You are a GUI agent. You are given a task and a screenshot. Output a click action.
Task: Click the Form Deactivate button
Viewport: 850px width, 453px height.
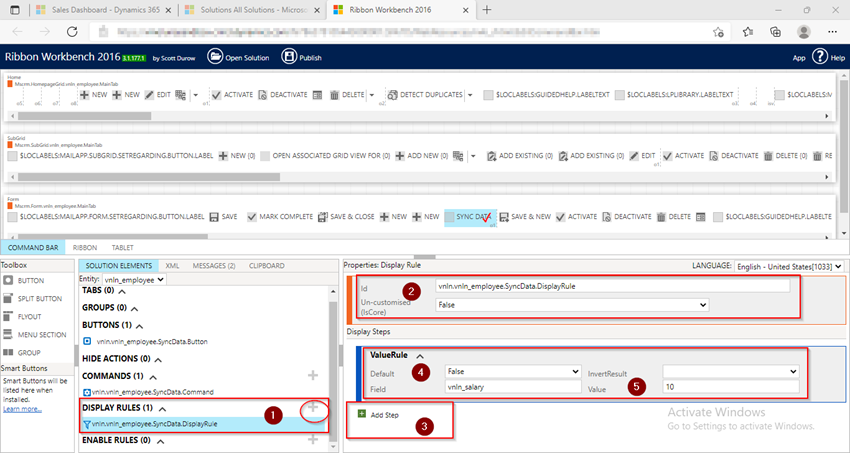click(627, 217)
